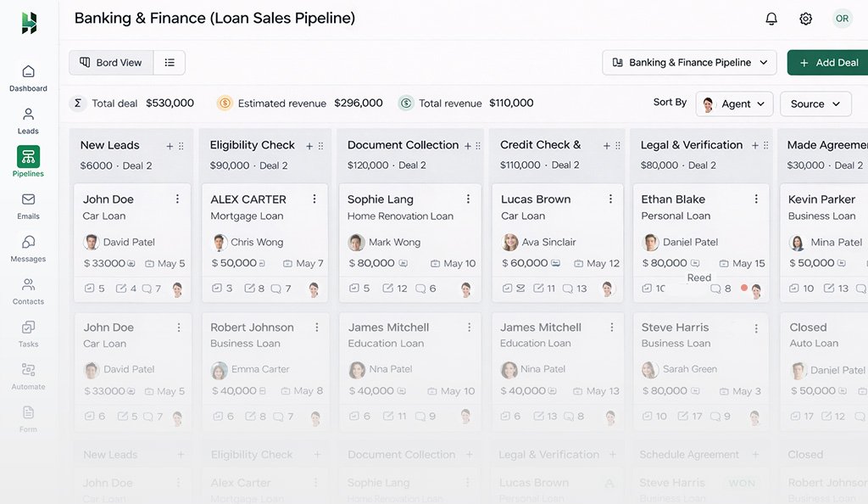
Task: Select Bord View toggle
Action: click(x=111, y=63)
